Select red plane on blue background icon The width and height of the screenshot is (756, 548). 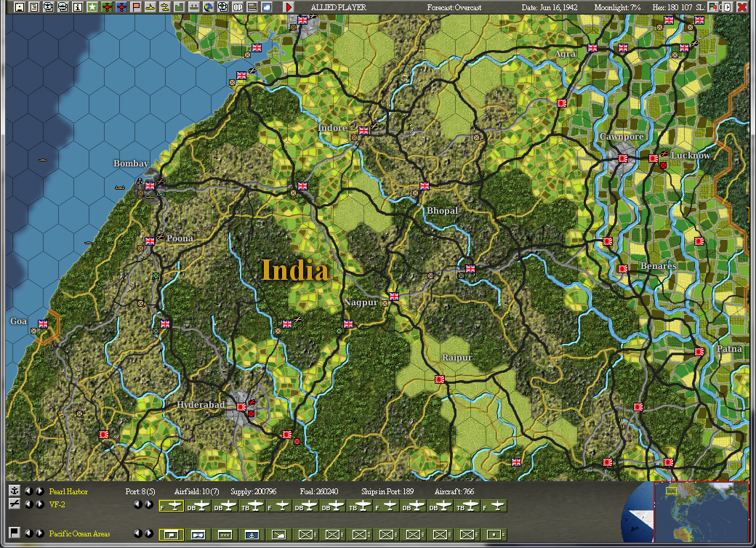121,7
